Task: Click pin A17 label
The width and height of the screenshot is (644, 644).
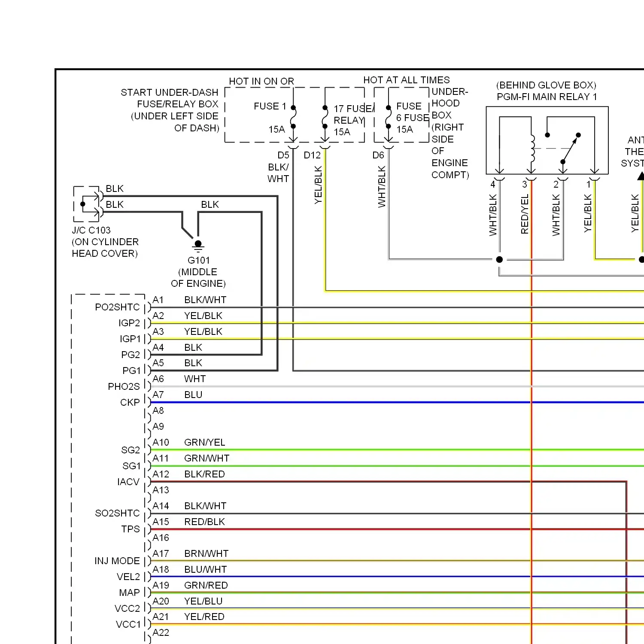Action: [161, 553]
